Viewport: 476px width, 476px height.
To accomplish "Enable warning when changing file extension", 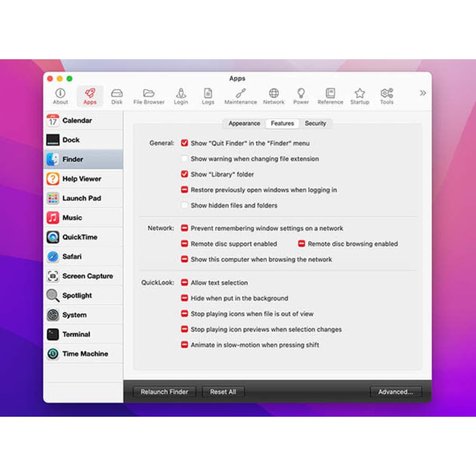I will tap(185, 158).
